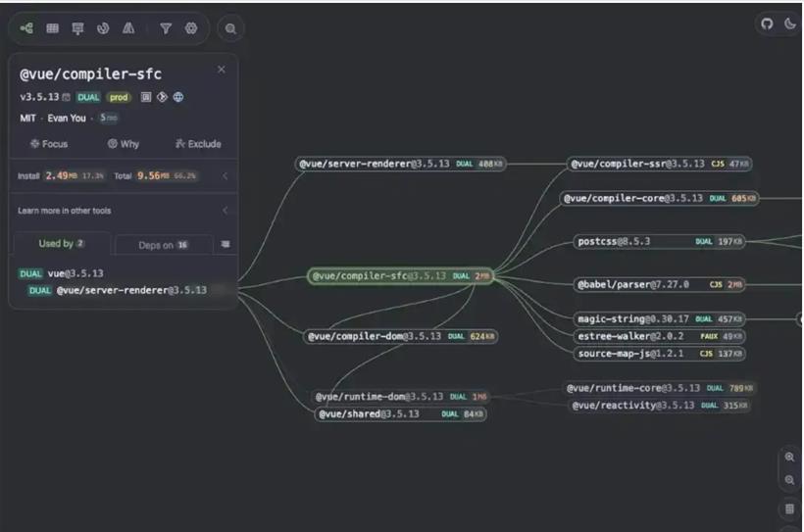Open the GitHub repository icon
This screenshot has height=532, width=804.
767,24
